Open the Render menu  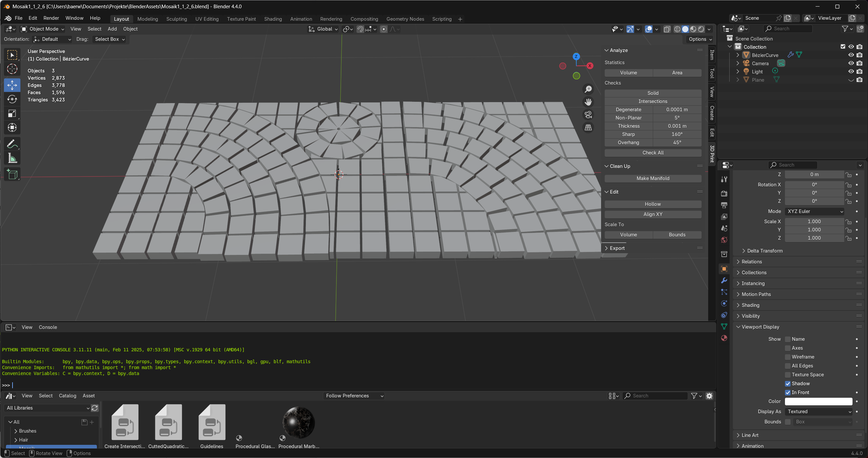51,18
